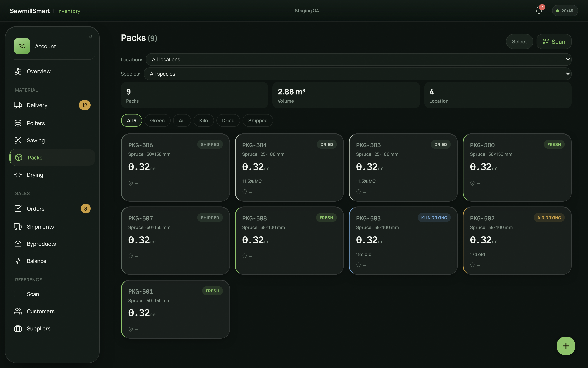Click the Customers people icon
588x368 pixels.
(18, 311)
